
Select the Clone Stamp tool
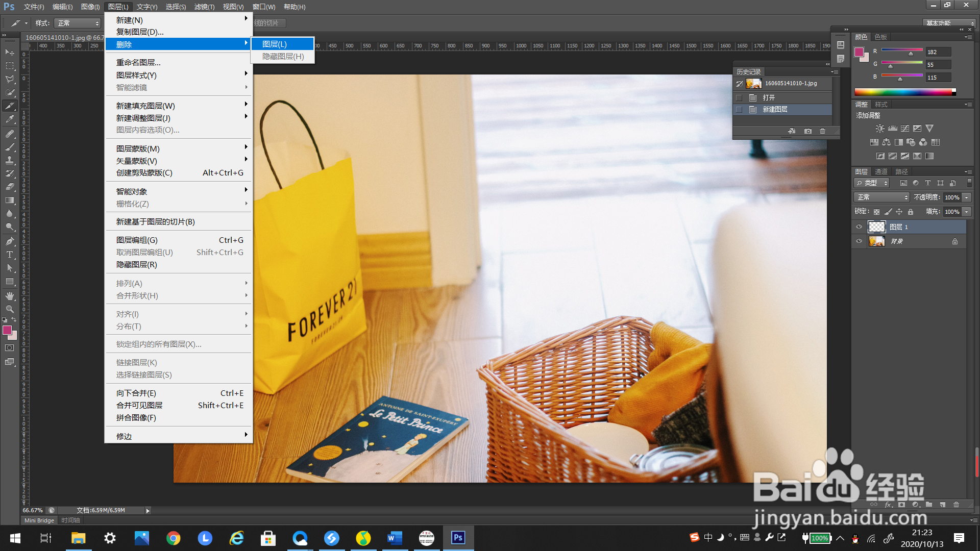click(10, 160)
